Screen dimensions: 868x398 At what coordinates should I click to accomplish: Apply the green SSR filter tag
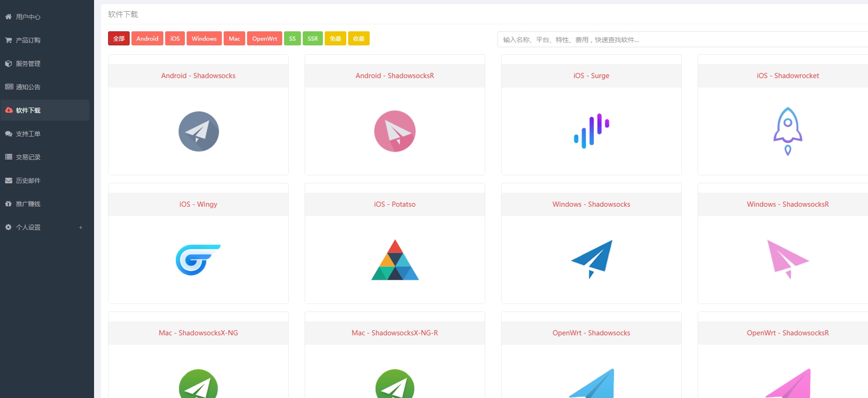pyautogui.click(x=313, y=38)
